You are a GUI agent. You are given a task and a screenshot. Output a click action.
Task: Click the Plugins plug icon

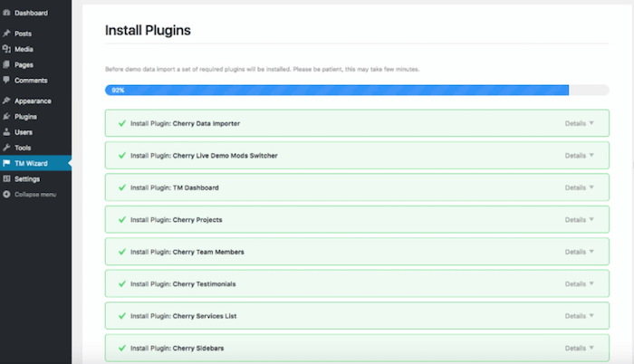(x=6, y=117)
